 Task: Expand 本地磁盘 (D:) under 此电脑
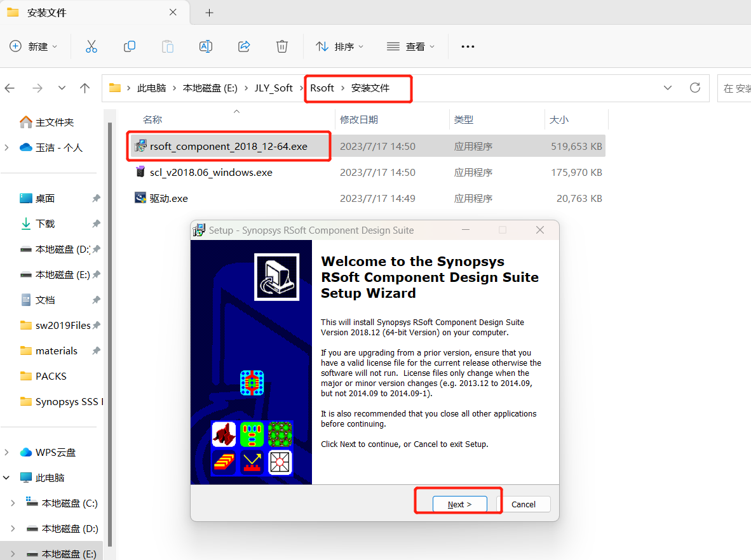[x=13, y=528]
